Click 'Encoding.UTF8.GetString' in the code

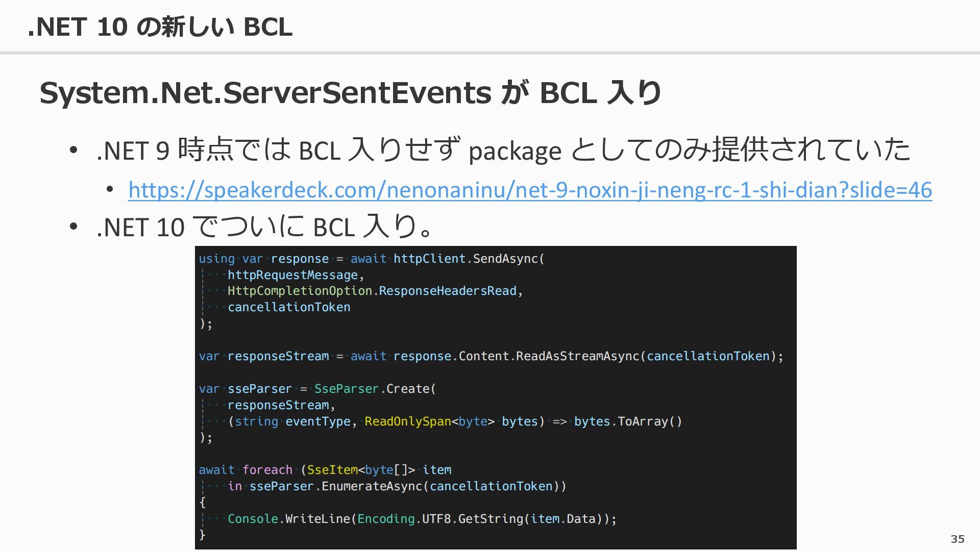tap(440, 519)
